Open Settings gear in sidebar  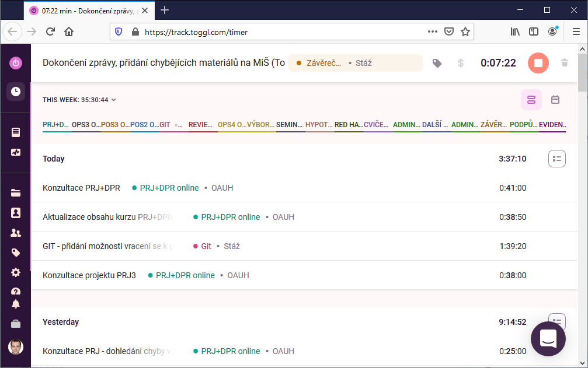pyautogui.click(x=16, y=272)
